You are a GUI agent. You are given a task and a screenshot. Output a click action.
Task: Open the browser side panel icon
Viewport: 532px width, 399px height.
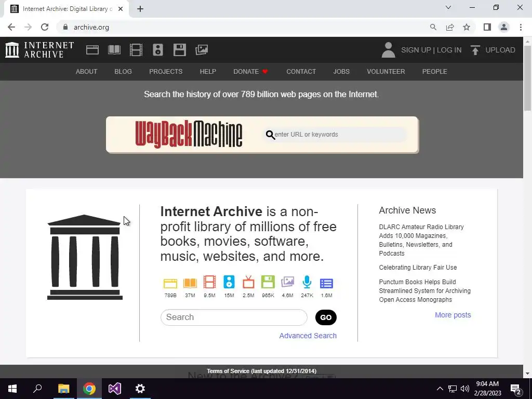(487, 27)
